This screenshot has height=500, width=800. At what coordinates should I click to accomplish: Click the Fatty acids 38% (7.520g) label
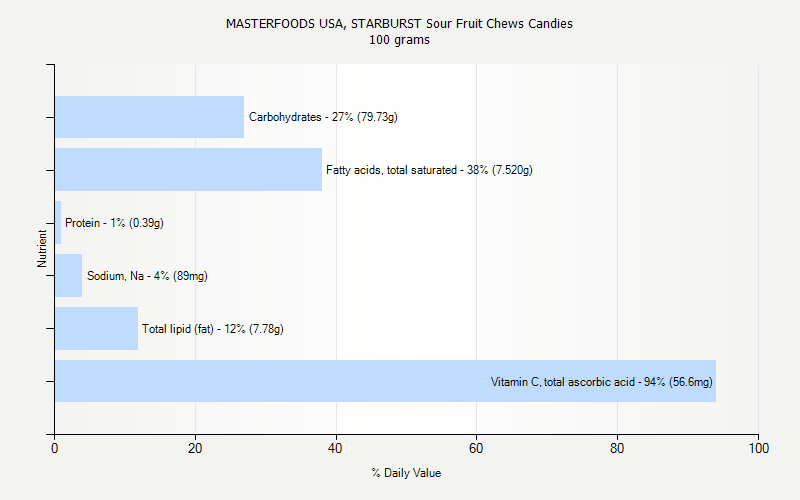pyautogui.click(x=429, y=170)
